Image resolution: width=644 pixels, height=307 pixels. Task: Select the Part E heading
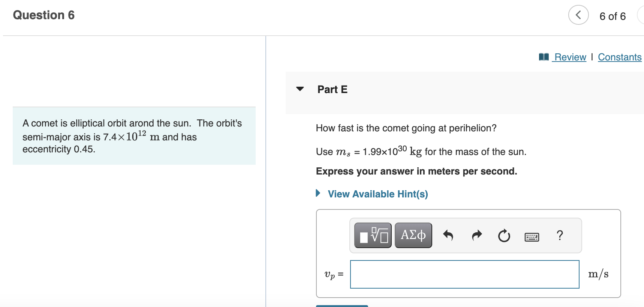[x=332, y=89]
